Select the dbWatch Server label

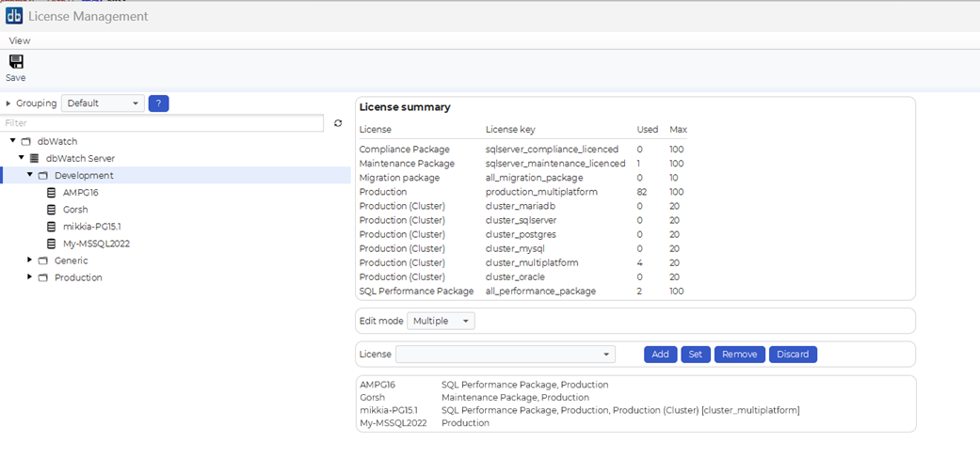coord(80,159)
